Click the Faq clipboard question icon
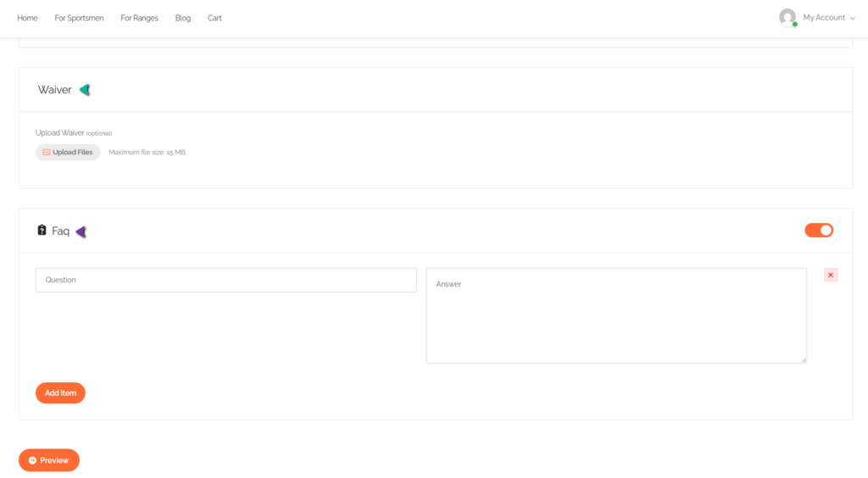Screen dimensions: 868x478 pos(42,231)
